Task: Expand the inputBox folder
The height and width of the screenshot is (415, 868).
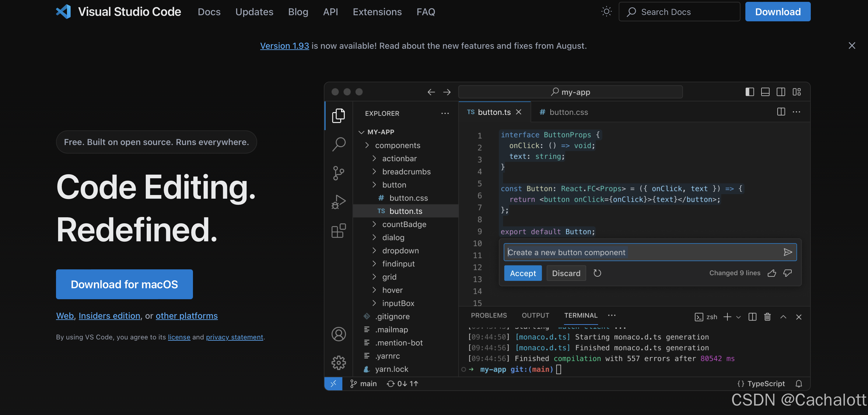Action: [405, 303]
